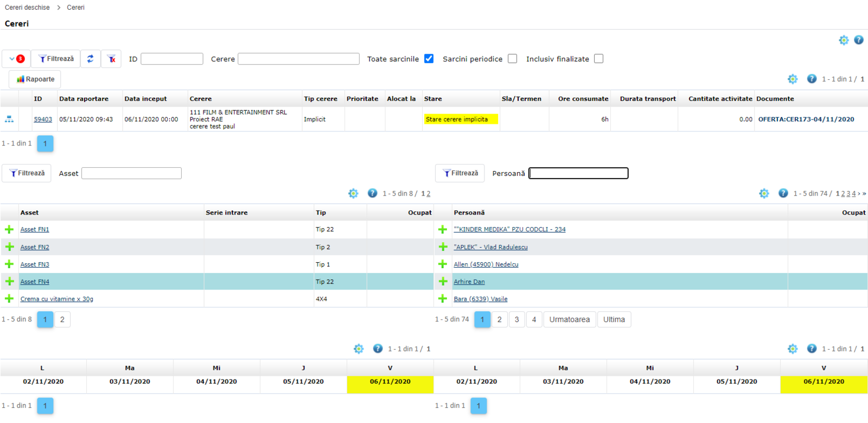Select highlighted 06/11/2020 cell in left calendar
This screenshot has height=423, width=868.
coord(390,382)
